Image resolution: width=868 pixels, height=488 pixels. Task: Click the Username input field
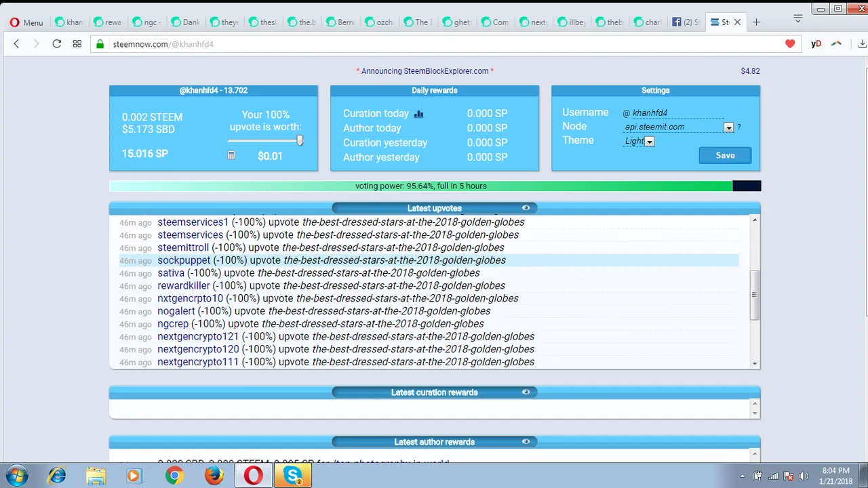pyautogui.click(x=678, y=113)
